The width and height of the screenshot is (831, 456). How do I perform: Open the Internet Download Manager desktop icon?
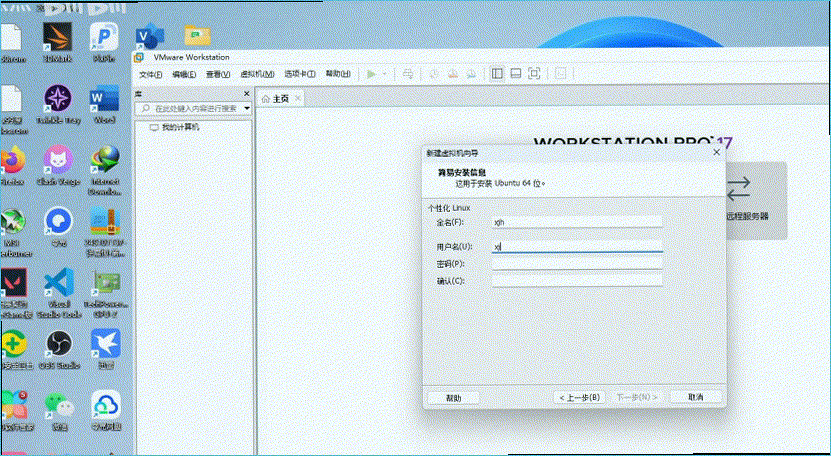[x=105, y=171]
